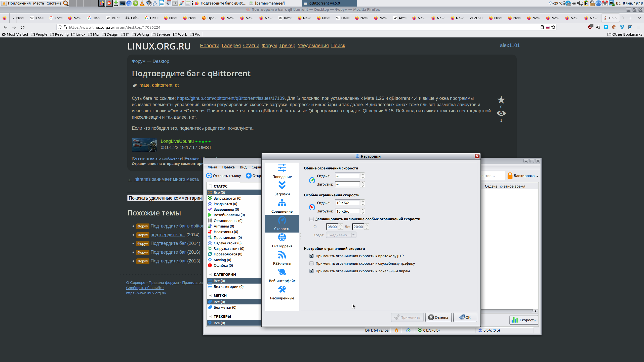644x362 pixels.
Task: Bookmark this page with star icon
Action: coord(553,27)
